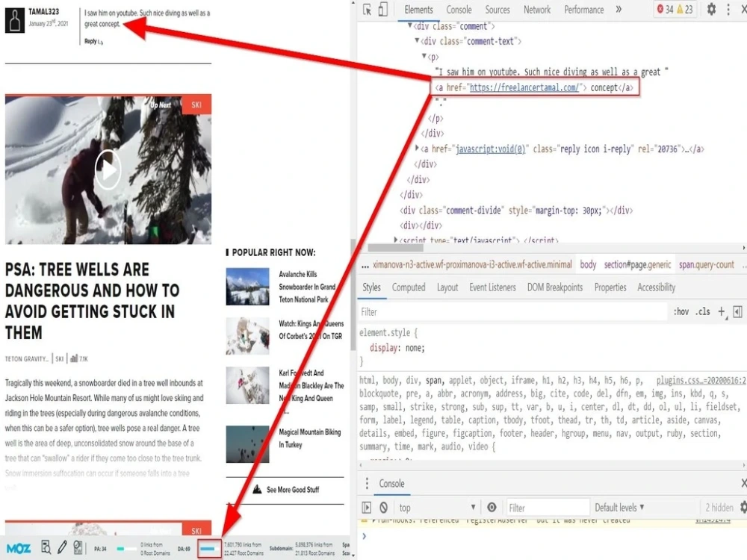Viewport: 747px width, 560px height.
Task: Select the Computed pane tab
Action: tap(409, 287)
